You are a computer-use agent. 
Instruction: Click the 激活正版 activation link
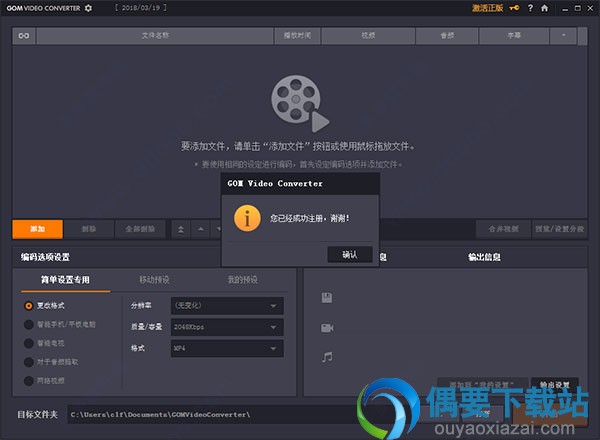click(x=488, y=8)
